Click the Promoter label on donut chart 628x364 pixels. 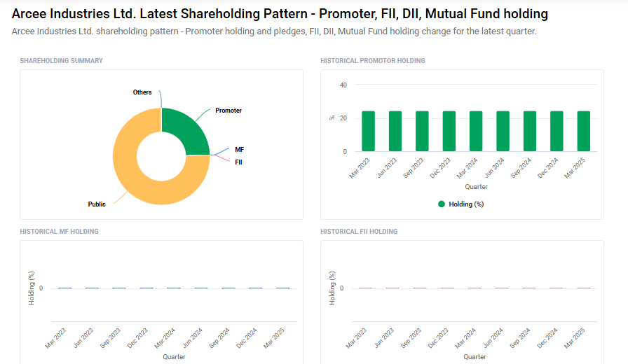tap(228, 111)
